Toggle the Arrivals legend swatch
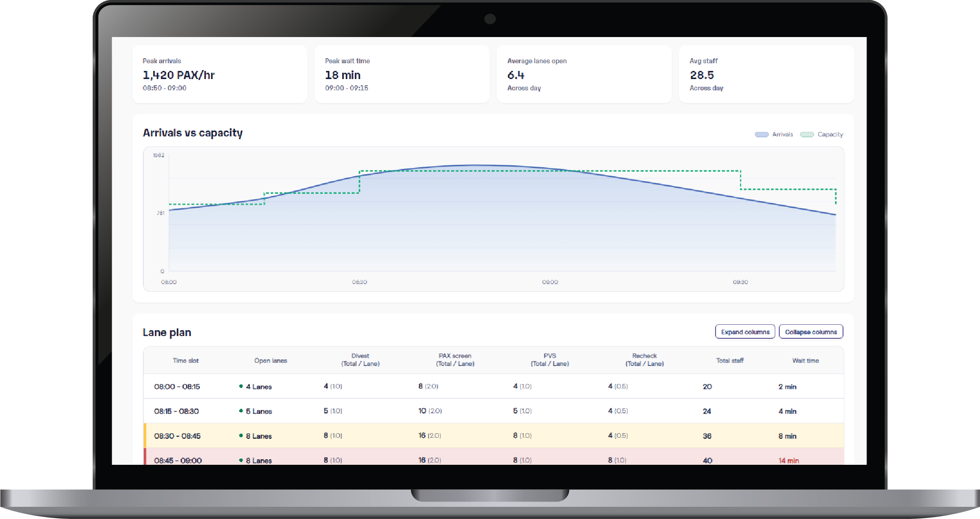This screenshot has width=980, height=519. (x=762, y=135)
